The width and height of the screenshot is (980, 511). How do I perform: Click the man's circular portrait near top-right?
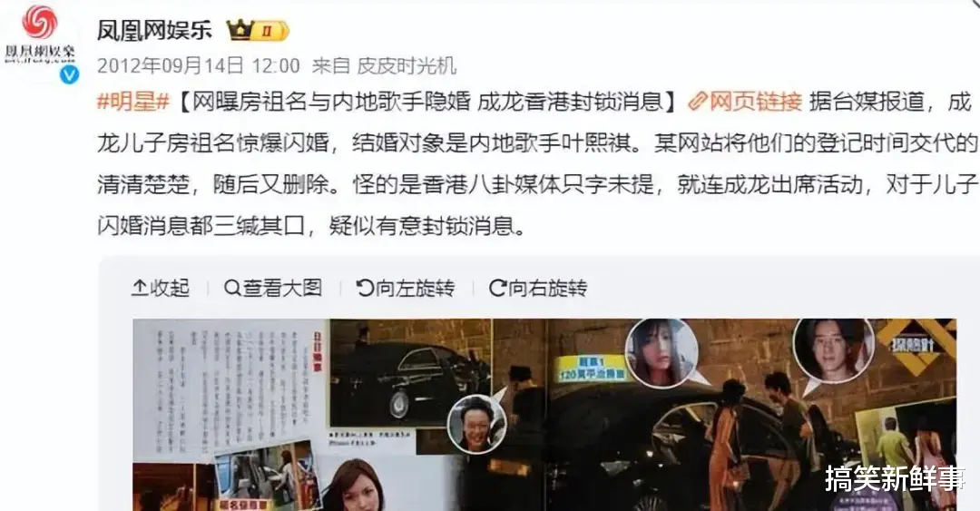[833, 350]
